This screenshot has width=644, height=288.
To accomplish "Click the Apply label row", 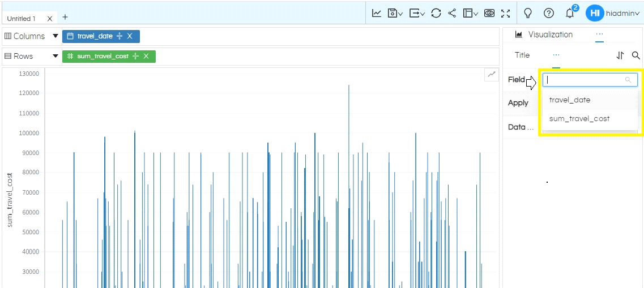I will [x=518, y=103].
